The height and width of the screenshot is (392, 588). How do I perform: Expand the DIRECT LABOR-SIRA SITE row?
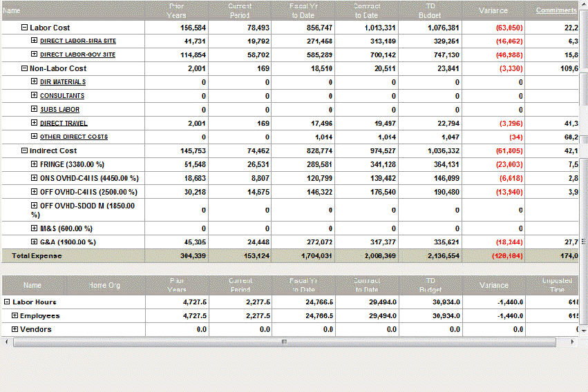pyautogui.click(x=35, y=41)
